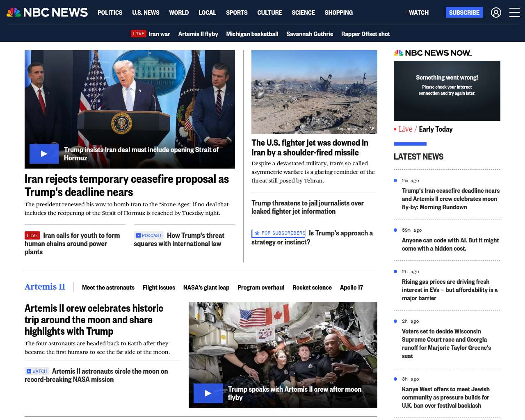
Task: Go to the Shopping section
Action: (338, 12)
